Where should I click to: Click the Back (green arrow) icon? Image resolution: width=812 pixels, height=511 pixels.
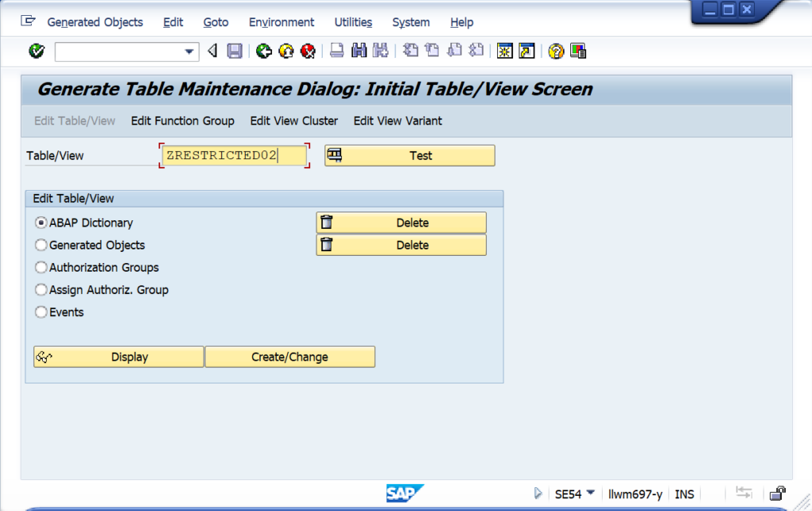coord(262,51)
